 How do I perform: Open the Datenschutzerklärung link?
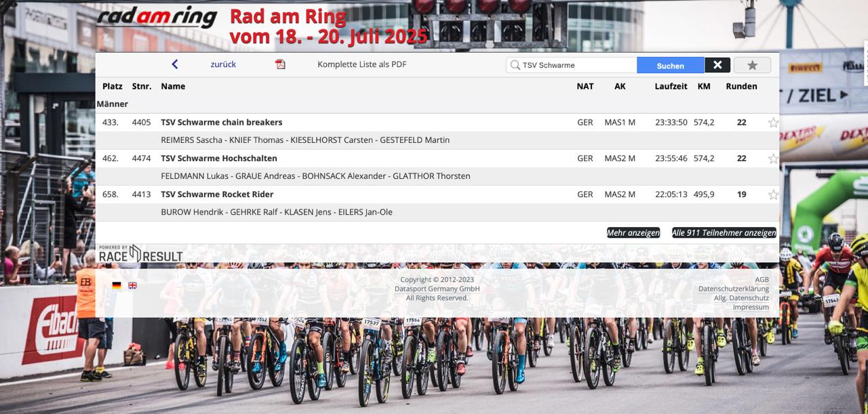(x=733, y=288)
